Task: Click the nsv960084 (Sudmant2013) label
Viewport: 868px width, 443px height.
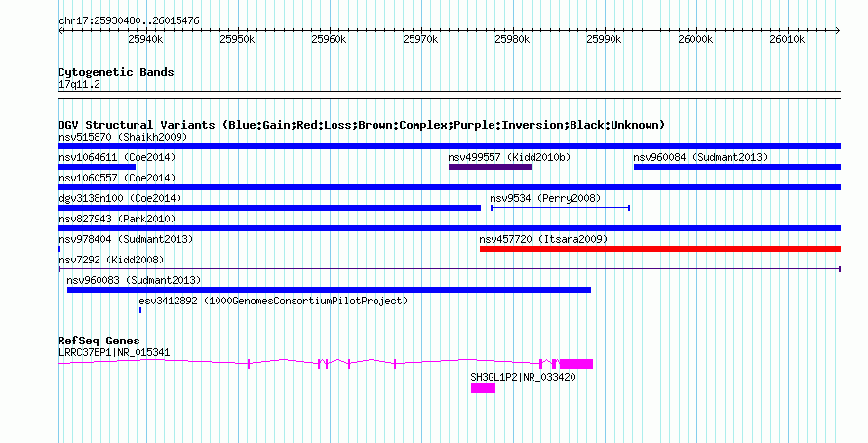Action: (x=700, y=157)
